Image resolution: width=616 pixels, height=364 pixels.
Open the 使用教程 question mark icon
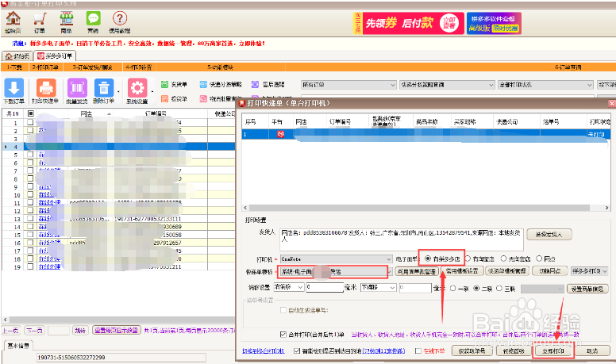120,19
